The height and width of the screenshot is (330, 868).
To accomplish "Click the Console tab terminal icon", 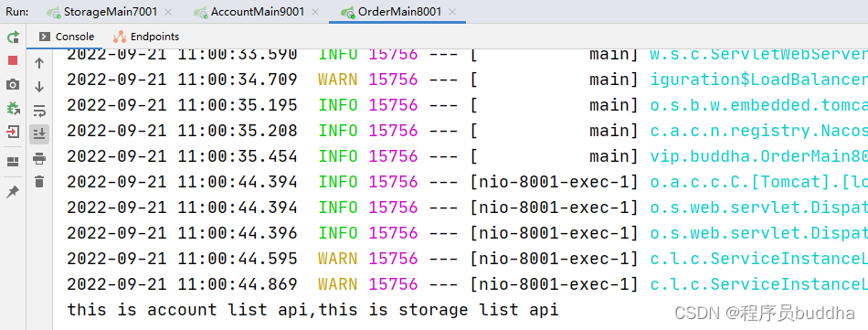I will click(44, 37).
